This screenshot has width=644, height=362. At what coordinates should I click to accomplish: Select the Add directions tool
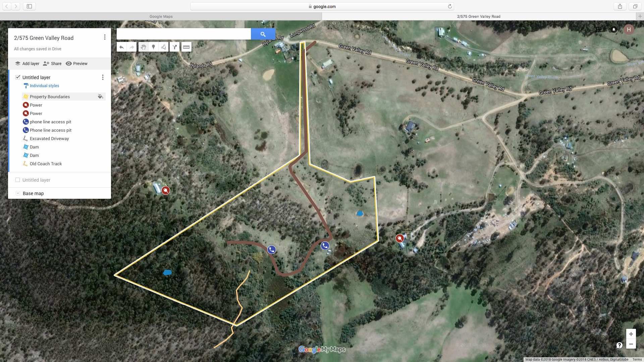point(174,47)
